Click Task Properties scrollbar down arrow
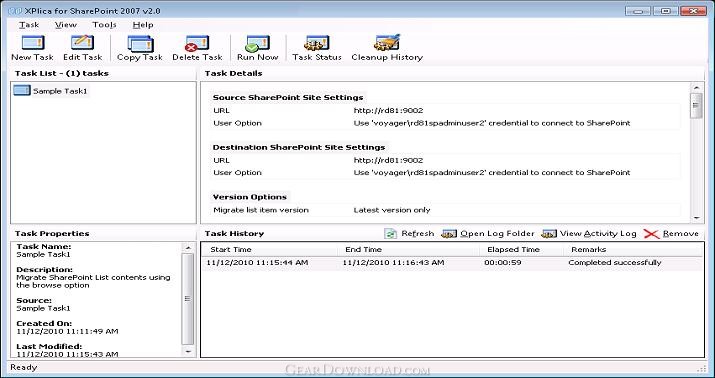715x378 pixels. [188, 352]
